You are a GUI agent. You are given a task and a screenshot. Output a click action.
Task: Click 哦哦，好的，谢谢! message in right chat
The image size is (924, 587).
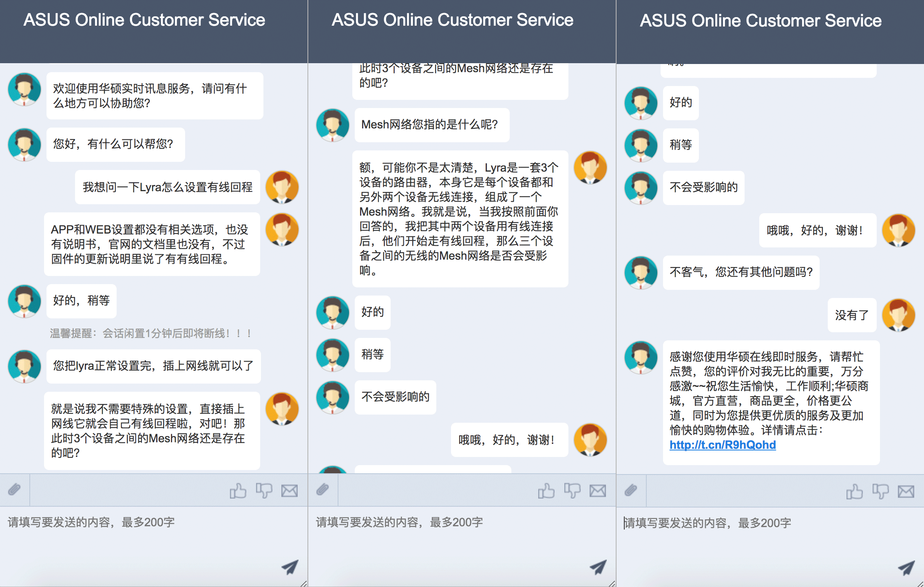[818, 230]
